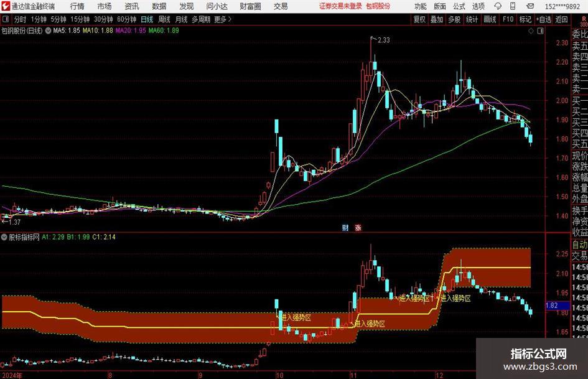The height and width of the screenshot is (379, 588).
Task: Click the MA10: 1.88 value label
Action: (98, 30)
